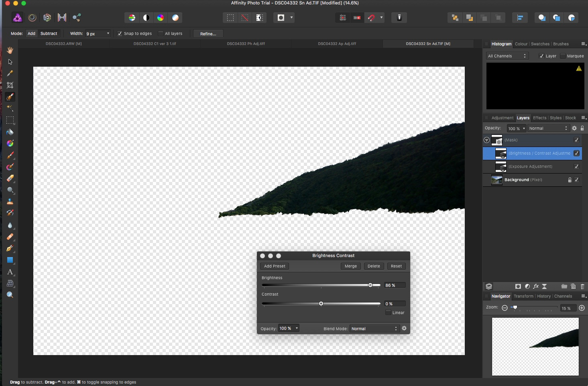Choose the Rectangular Marquee selection tool
Viewport: 588px width, 386px height.
pos(10,120)
